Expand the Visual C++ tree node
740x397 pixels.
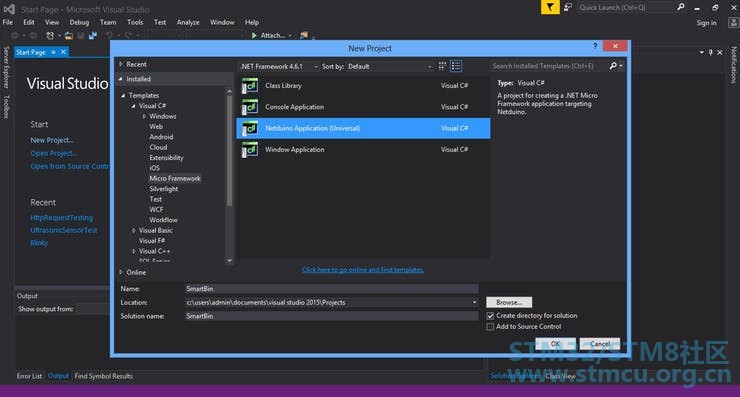pyautogui.click(x=134, y=251)
